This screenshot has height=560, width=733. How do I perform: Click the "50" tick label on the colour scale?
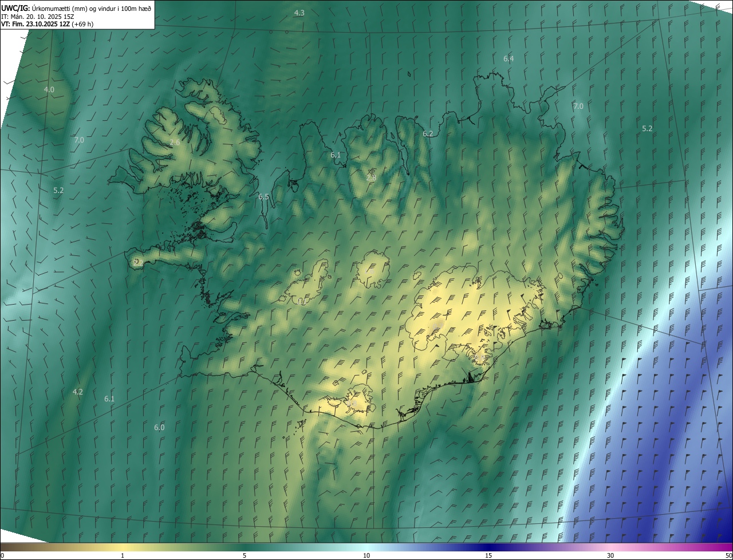pyautogui.click(x=728, y=555)
